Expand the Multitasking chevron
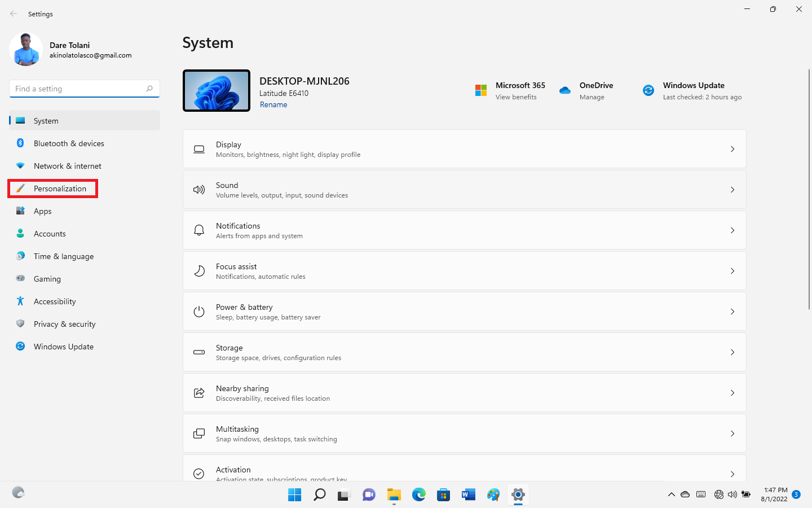 point(732,433)
